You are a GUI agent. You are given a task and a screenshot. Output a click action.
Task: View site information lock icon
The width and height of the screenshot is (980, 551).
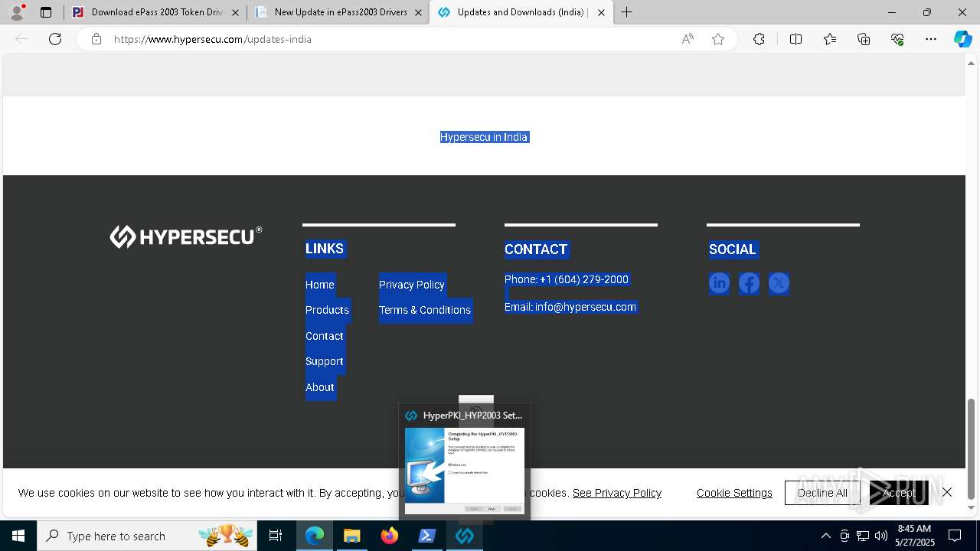96,39
